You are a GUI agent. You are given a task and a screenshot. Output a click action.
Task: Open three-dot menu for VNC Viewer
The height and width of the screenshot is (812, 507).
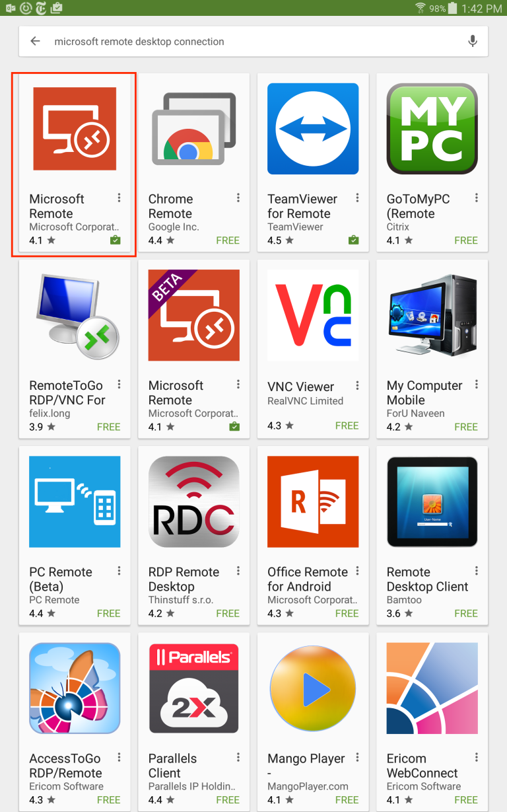click(357, 385)
